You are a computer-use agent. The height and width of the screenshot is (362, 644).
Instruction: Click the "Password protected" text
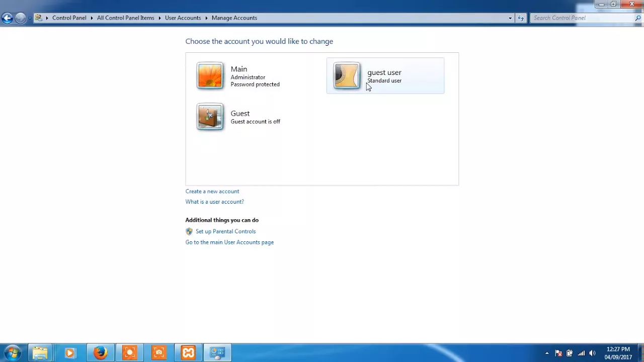255,84
